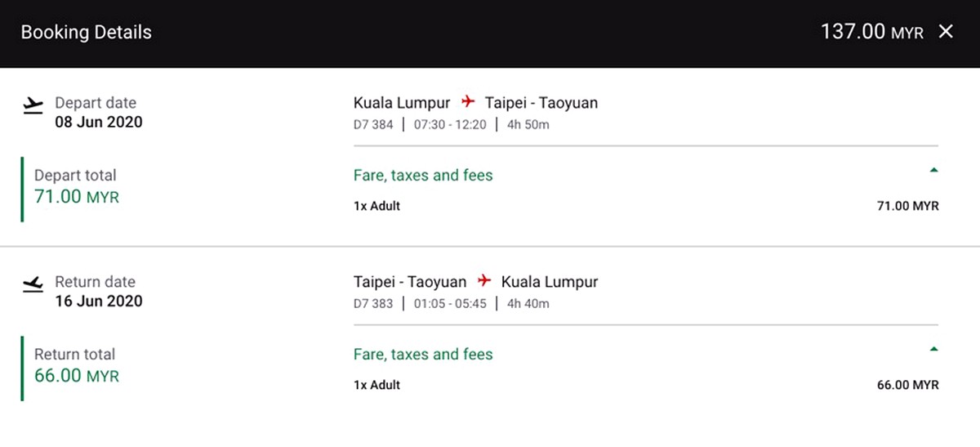The height and width of the screenshot is (447, 980).
Task: Close the Booking Details panel
Action: (x=946, y=32)
